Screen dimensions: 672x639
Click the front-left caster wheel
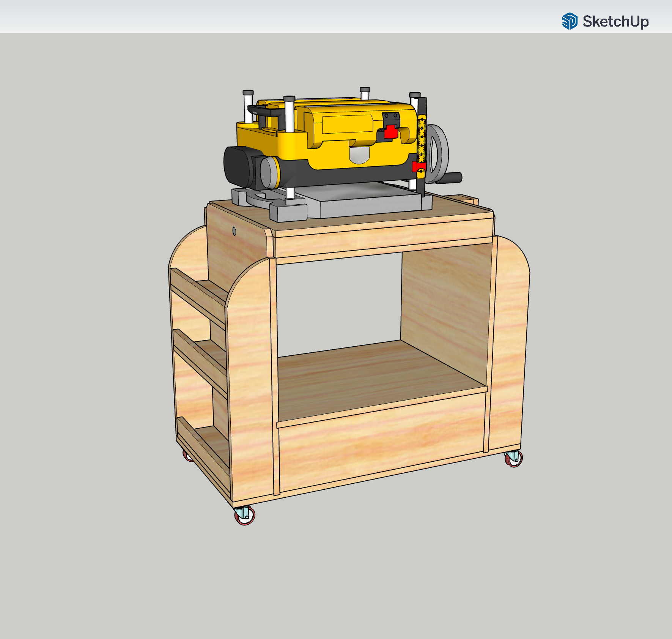point(244,515)
